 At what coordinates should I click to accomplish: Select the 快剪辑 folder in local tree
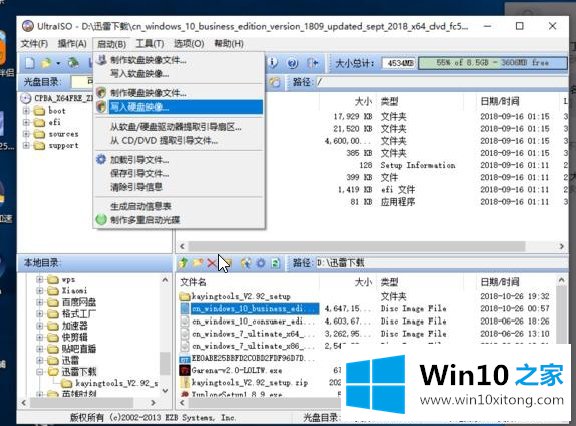coord(75,337)
